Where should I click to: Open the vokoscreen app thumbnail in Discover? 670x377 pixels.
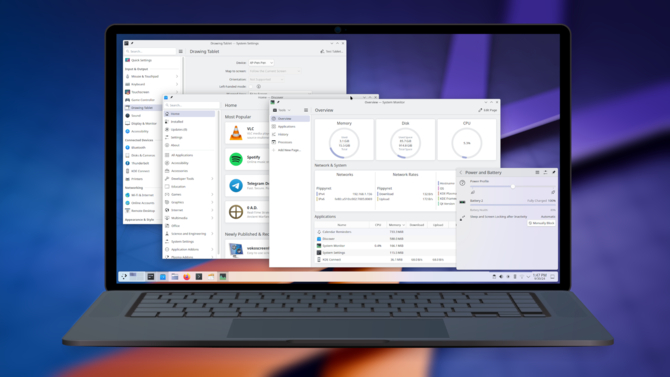click(x=235, y=249)
